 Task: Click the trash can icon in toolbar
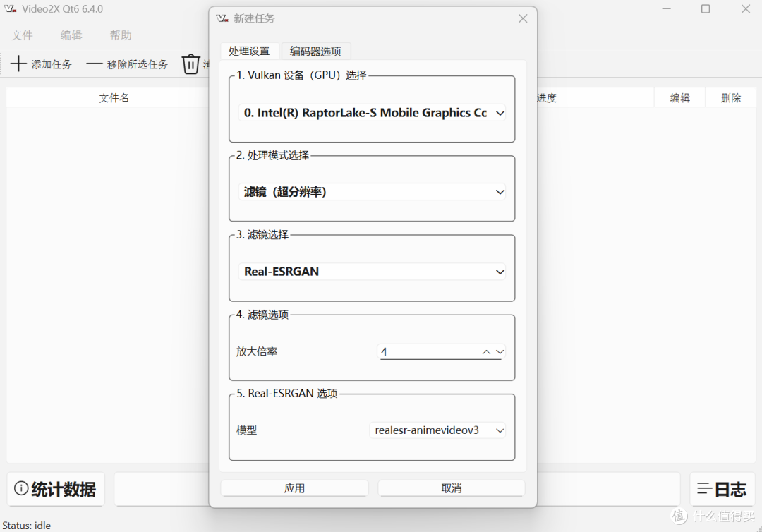pyautogui.click(x=190, y=64)
